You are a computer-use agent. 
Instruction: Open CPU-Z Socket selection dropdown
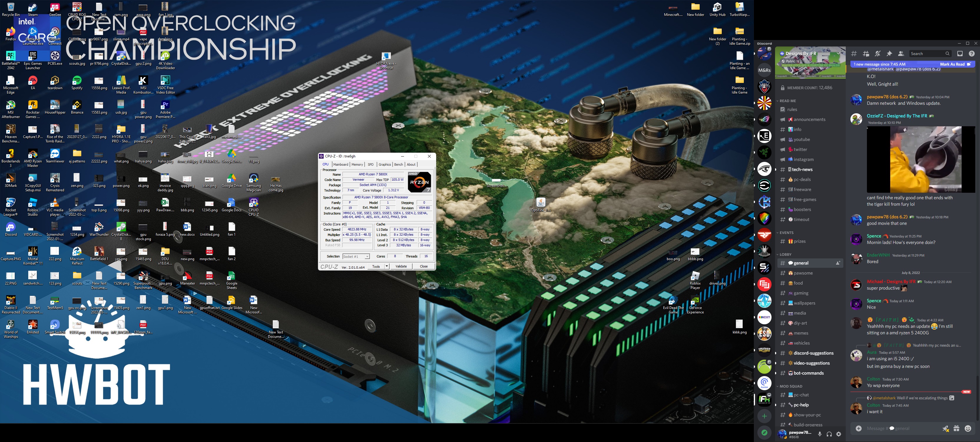(x=356, y=257)
